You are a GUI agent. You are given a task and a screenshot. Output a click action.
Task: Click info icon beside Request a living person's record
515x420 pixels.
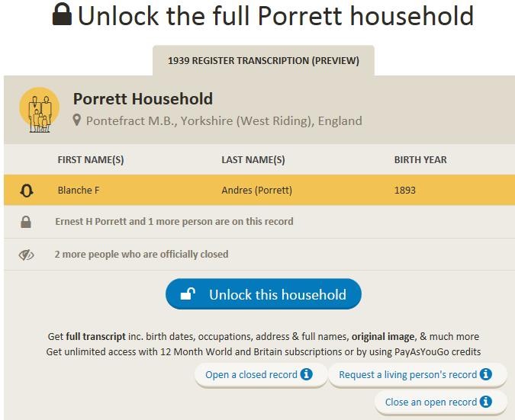[x=486, y=374]
